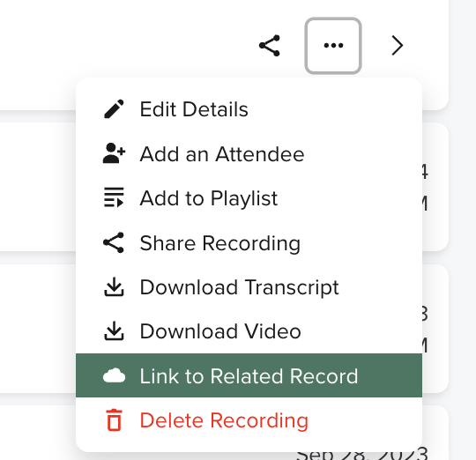Image resolution: width=476 pixels, height=460 pixels.
Task: Open the three-dot more options button
Action: pyautogui.click(x=333, y=46)
